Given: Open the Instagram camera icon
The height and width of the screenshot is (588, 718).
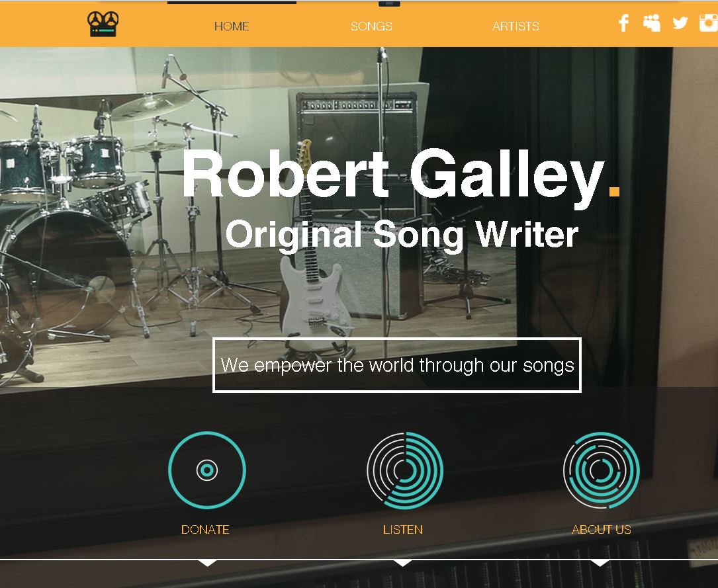Looking at the screenshot, I should 708,22.
